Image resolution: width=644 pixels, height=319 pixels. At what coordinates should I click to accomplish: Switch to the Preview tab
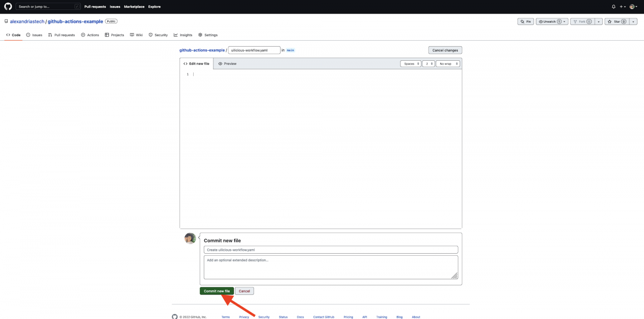(x=227, y=63)
